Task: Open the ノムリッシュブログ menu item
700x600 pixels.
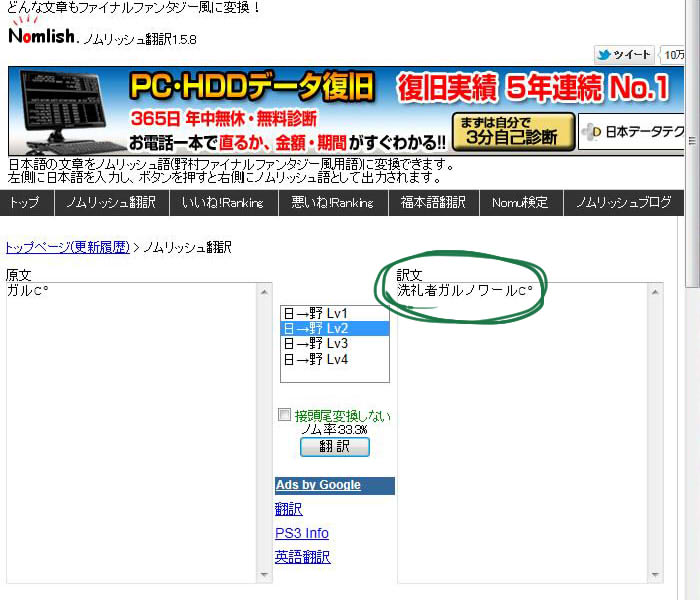Action: coord(624,203)
